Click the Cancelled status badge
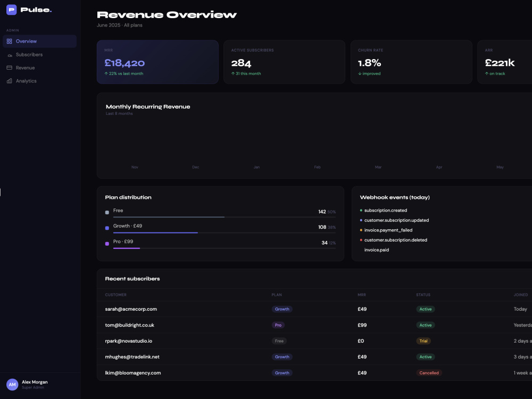The height and width of the screenshot is (399, 532). [429, 373]
